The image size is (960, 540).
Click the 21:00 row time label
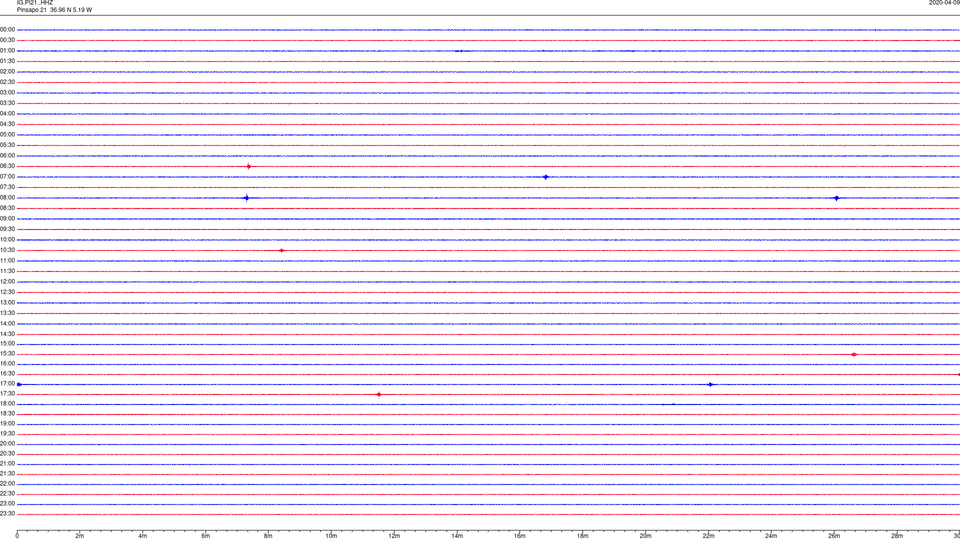7,464
